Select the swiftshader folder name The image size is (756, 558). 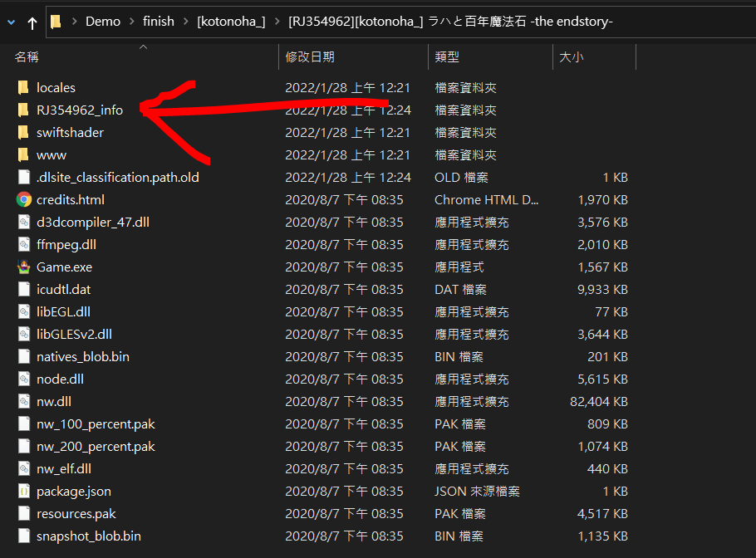coord(70,133)
